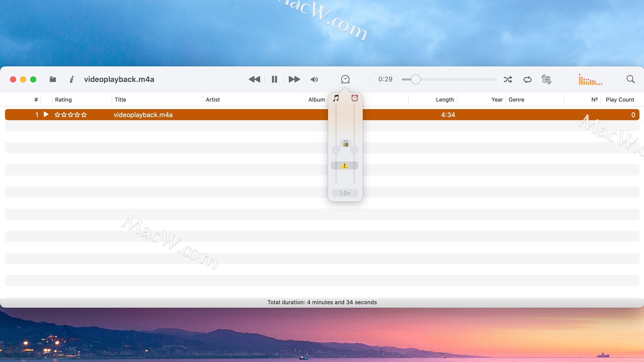Image resolution: width=644 pixels, height=362 pixels.
Task: Close the playback speed clock popover
Action: [345, 79]
